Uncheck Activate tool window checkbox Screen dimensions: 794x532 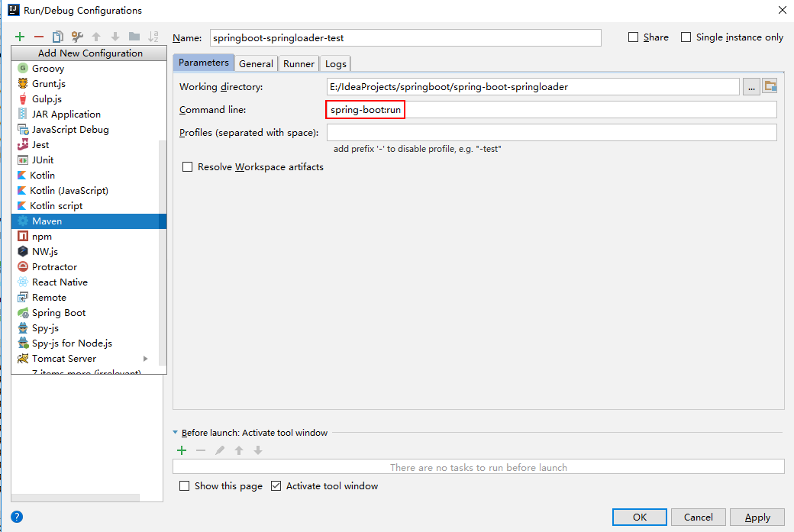coord(276,486)
